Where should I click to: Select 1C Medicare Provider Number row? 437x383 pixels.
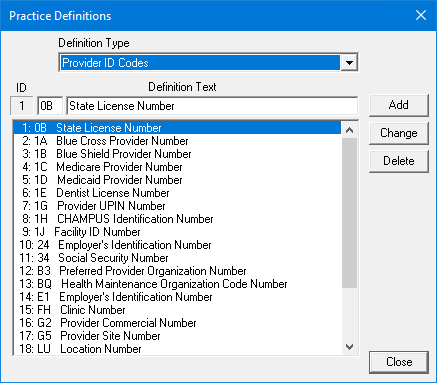click(177, 167)
